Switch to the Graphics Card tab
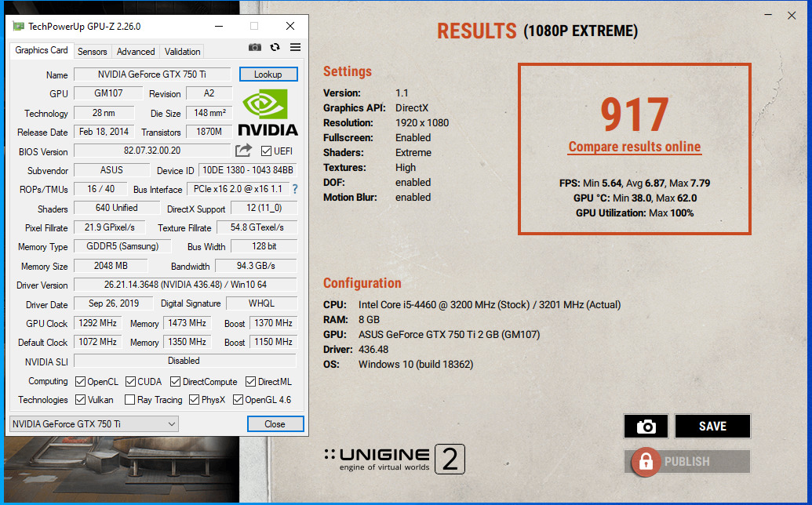The height and width of the screenshot is (505, 812). tap(42, 50)
